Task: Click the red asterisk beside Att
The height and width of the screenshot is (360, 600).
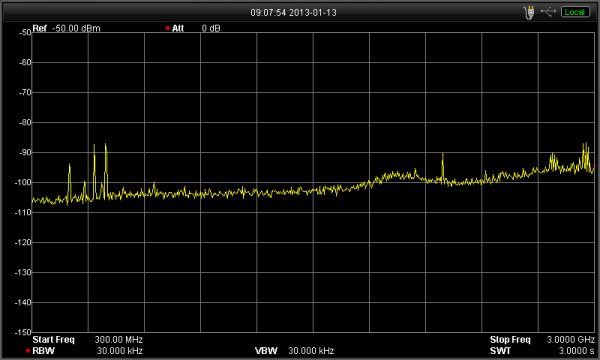Action: pyautogui.click(x=167, y=28)
